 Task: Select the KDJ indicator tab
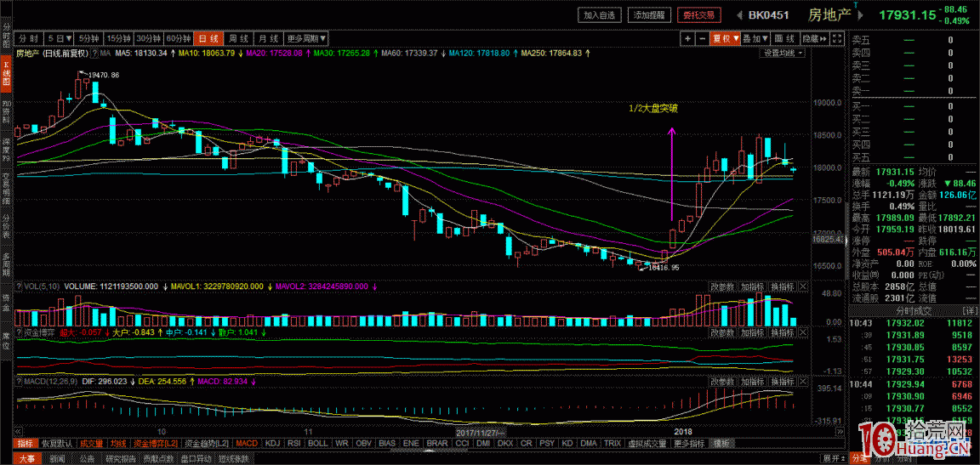pos(272,443)
